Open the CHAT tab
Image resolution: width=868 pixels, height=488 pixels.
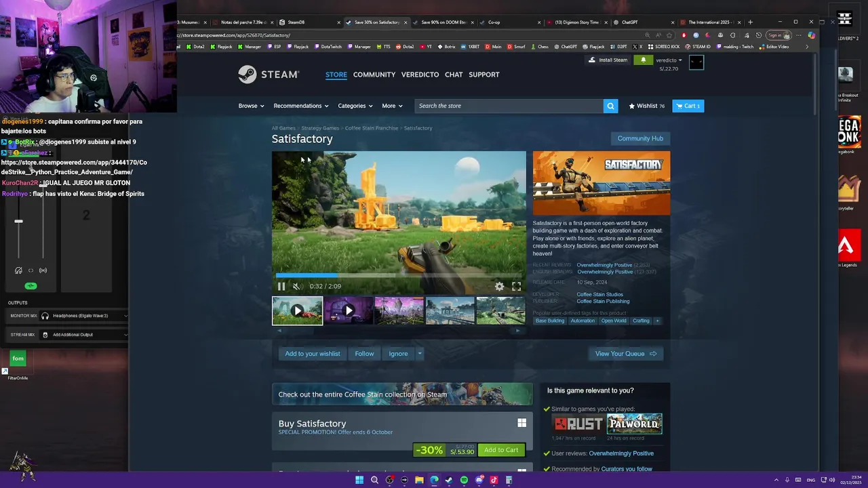pos(454,75)
